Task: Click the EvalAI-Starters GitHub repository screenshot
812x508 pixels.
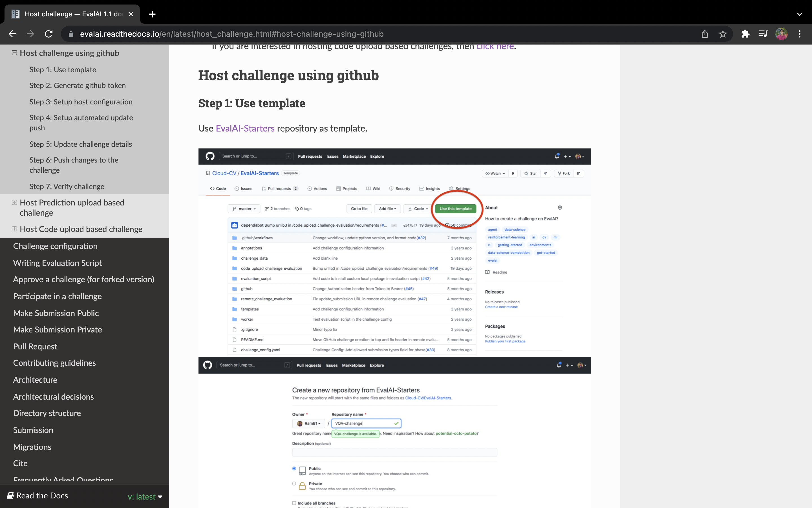Action: (395, 252)
